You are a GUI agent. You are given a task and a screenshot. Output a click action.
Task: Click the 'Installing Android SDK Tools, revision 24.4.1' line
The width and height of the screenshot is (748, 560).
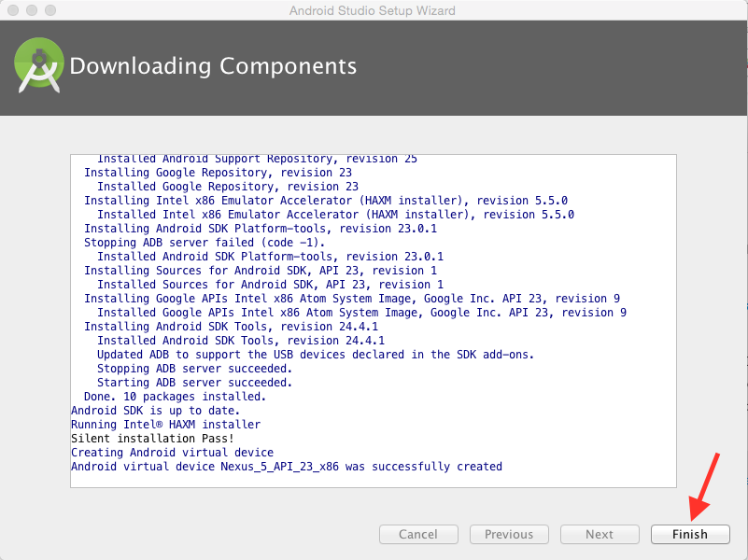click(231, 327)
